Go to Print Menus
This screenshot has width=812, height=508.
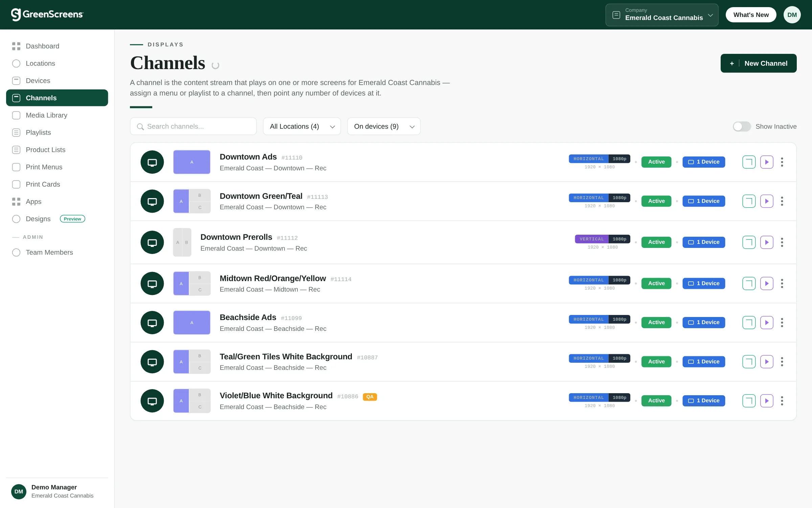point(57,167)
